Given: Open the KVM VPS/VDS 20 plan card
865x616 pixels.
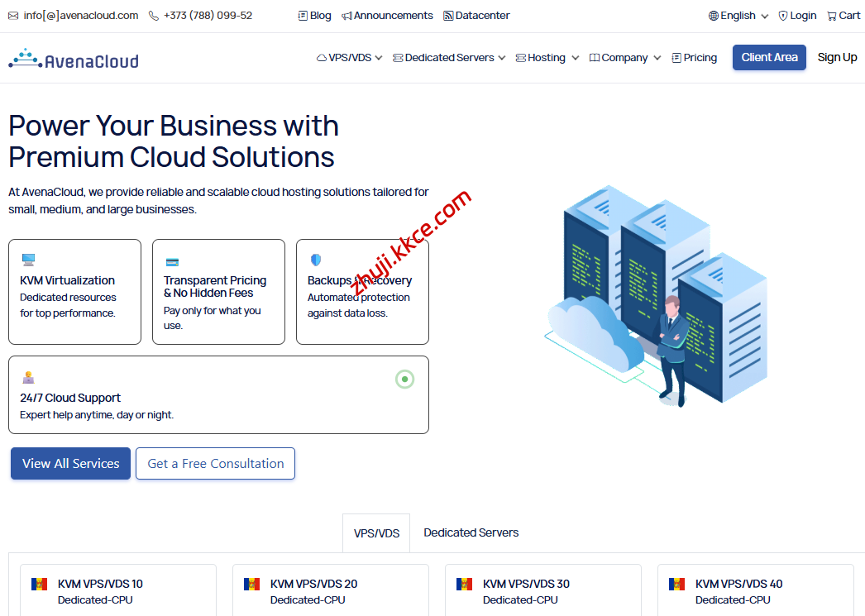Looking at the screenshot, I should (x=330, y=590).
